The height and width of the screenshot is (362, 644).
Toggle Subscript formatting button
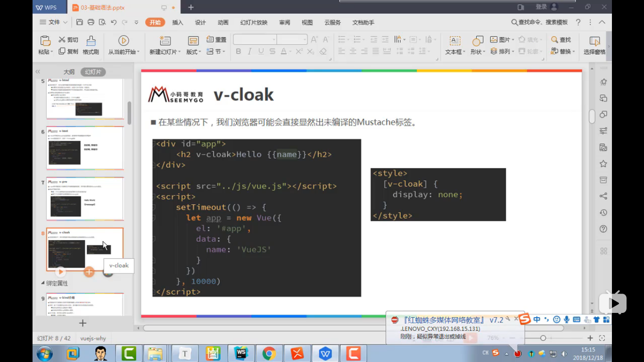tap(311, 51)
